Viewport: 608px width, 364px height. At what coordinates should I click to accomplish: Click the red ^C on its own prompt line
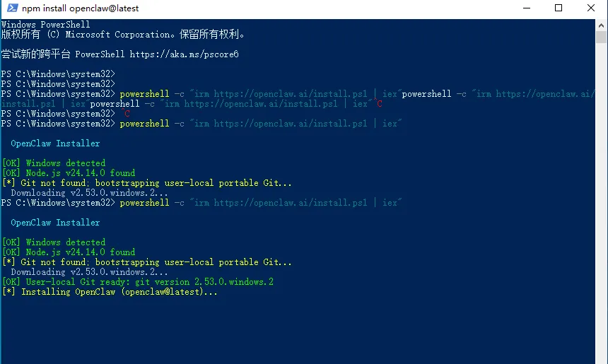click(x=125, y=114)
